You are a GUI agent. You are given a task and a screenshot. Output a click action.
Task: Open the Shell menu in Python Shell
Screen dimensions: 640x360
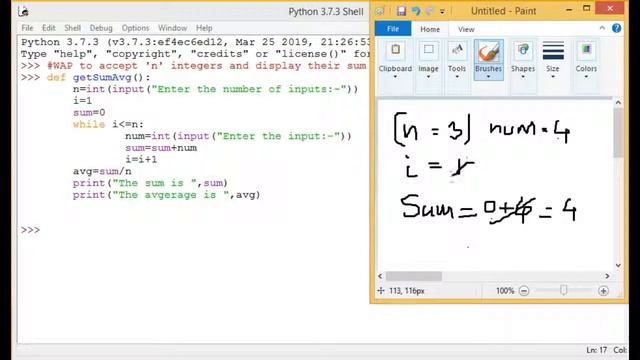pos(72,28)
